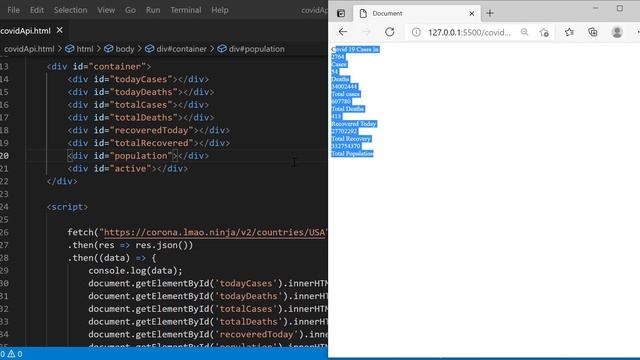Click the browser address bar URL

pos(469,32)
